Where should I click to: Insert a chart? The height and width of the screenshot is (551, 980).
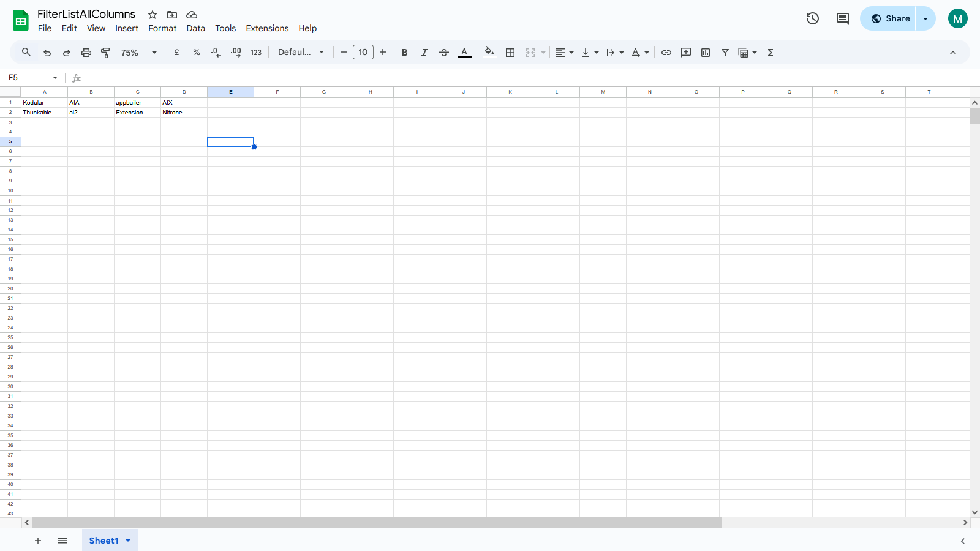706,53
